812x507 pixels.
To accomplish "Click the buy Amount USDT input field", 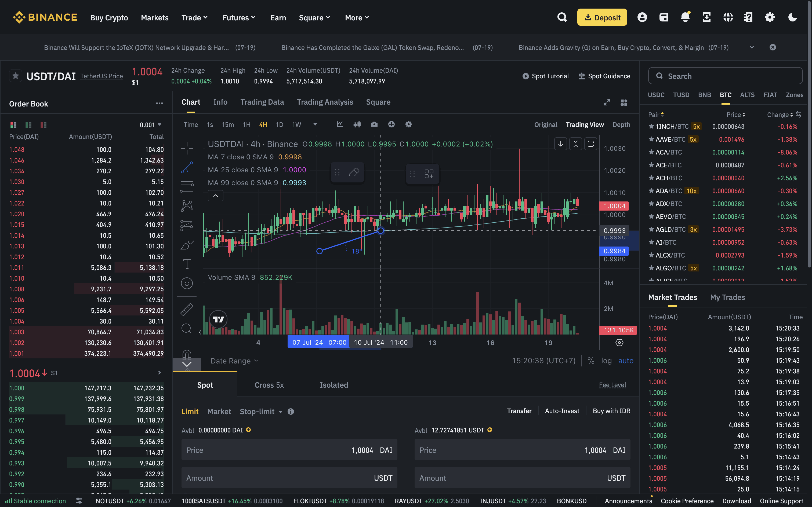I will (289, 478).
